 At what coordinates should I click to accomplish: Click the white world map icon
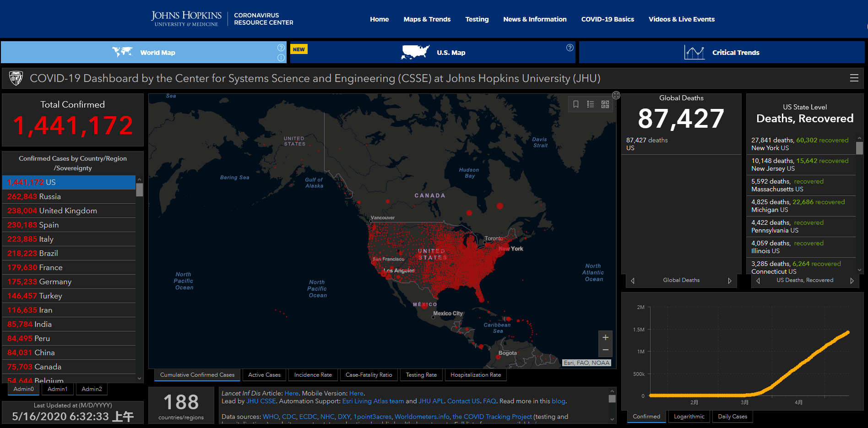[x=123, y=52]
